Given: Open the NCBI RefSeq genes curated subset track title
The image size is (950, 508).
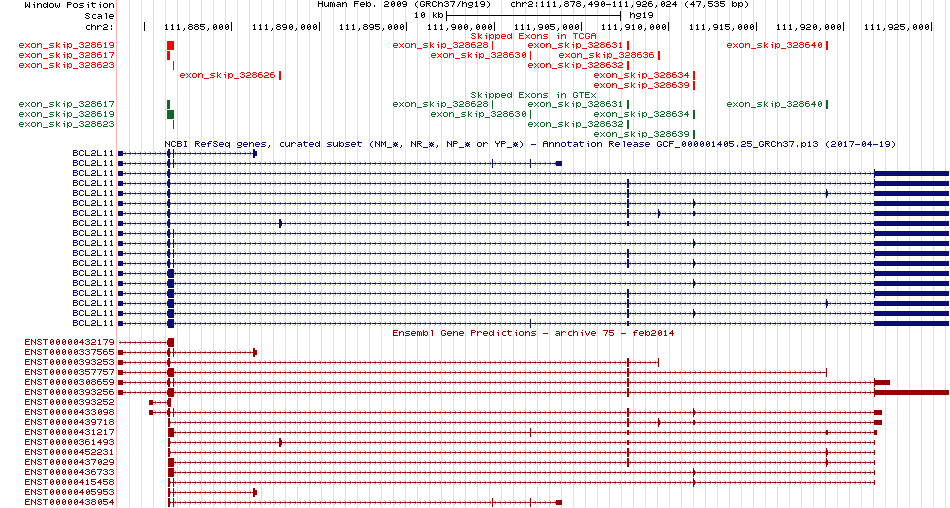Looking at the screenshot, I should tap(530, 144).
